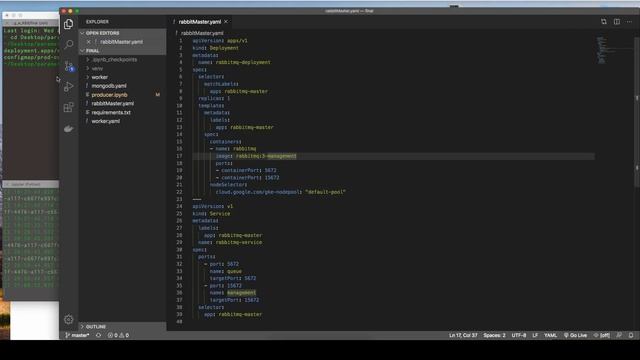The width and height of the screenshot is (640, 360).
Task: Open the Search view
Action: point(69,44)
